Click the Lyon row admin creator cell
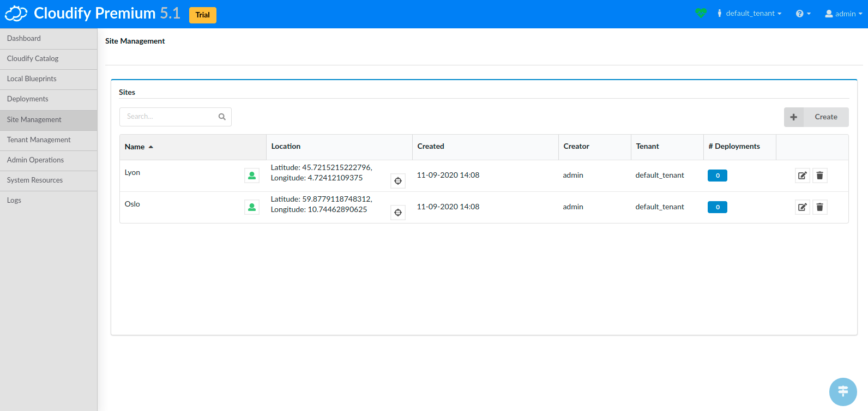Screen dimensions: 868x411 tap(573, 176)
